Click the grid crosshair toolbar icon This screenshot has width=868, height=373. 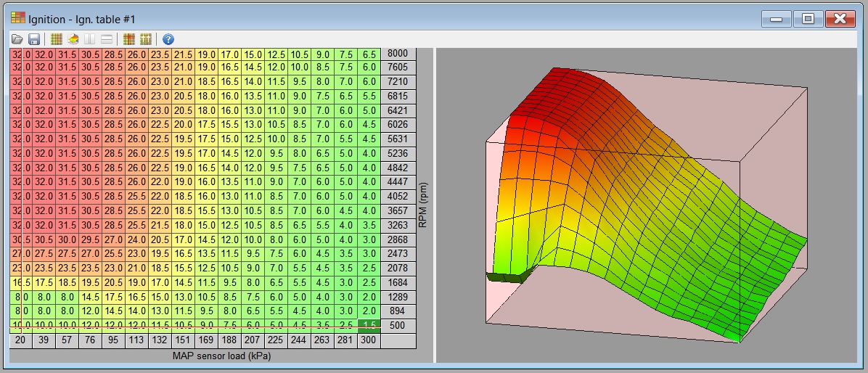pyautogui.click(x=129, y=39)
